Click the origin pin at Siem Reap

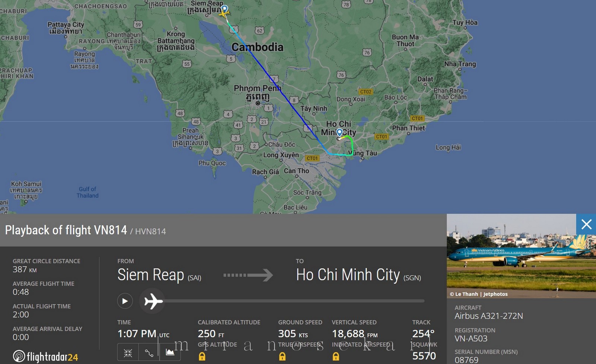pos(225,8)
